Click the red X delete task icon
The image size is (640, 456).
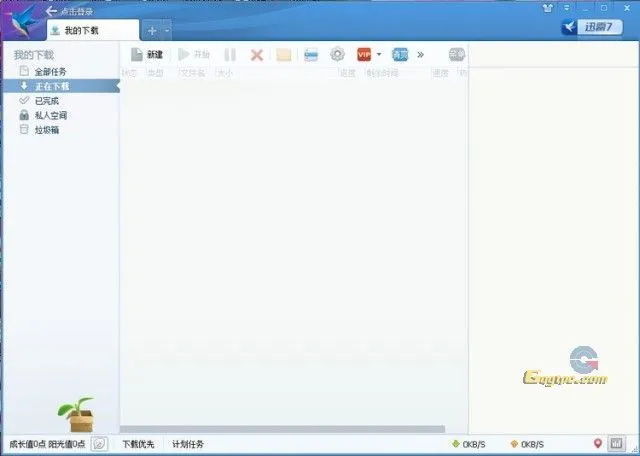[257, 55]
